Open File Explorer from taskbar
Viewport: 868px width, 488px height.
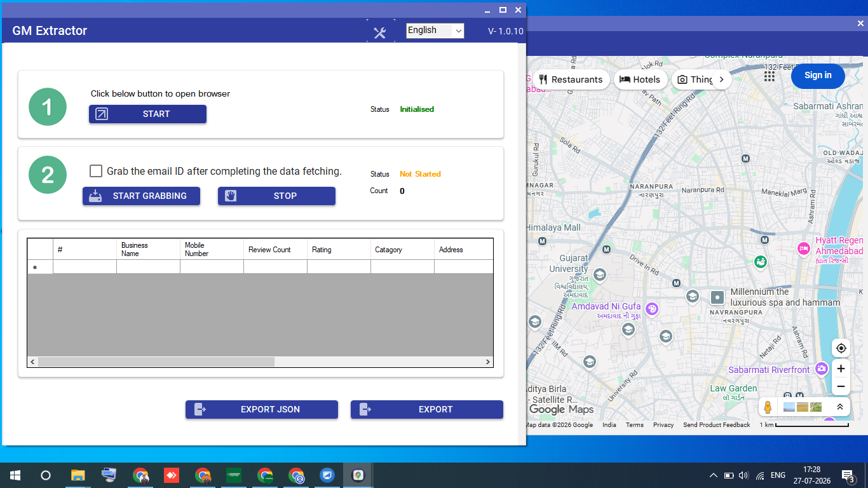tap(78, 475)
